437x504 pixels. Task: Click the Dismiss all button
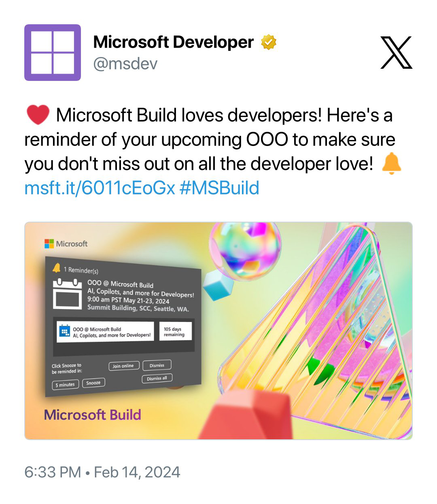[x=157, y=378]
